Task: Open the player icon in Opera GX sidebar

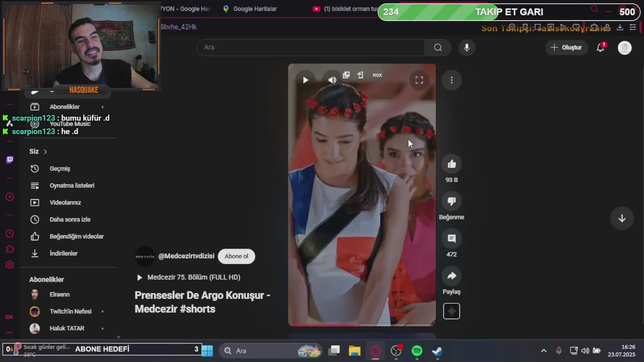Action: click(10, 197)
